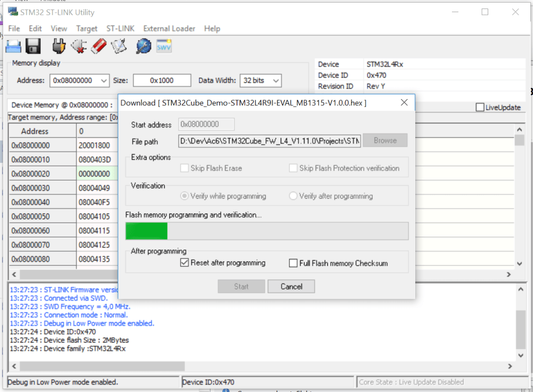Open the ST-LINK menu
Screen dimensions: 533x392
(x=120, y=29)
